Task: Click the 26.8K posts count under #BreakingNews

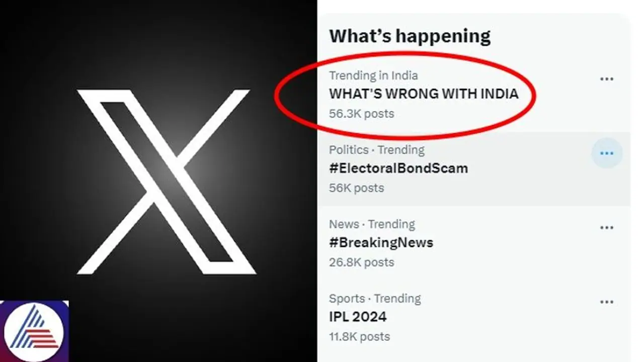Action: [361, 262]
